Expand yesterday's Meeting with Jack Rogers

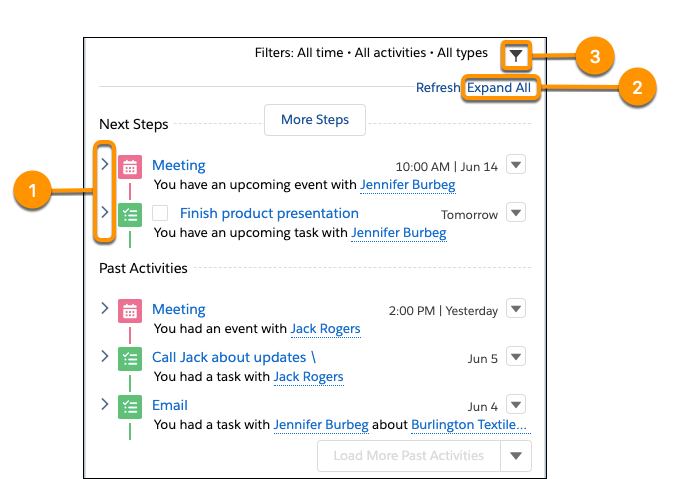coord(105,309)
